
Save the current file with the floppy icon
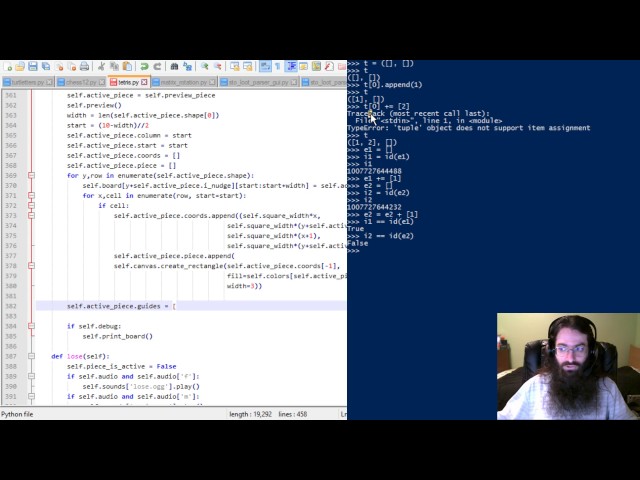click(33, 67)
